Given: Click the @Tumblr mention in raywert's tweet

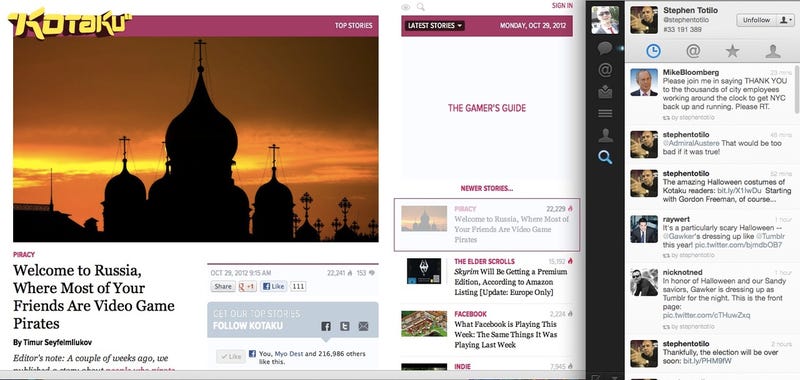Looking at the screenshot, I should point(770,236).
